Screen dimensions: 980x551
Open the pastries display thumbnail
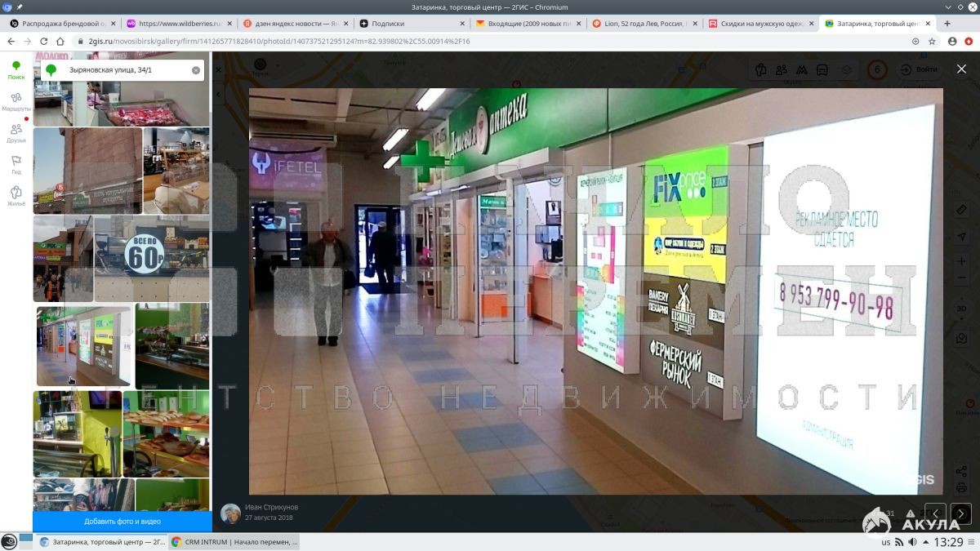[167, 433]
